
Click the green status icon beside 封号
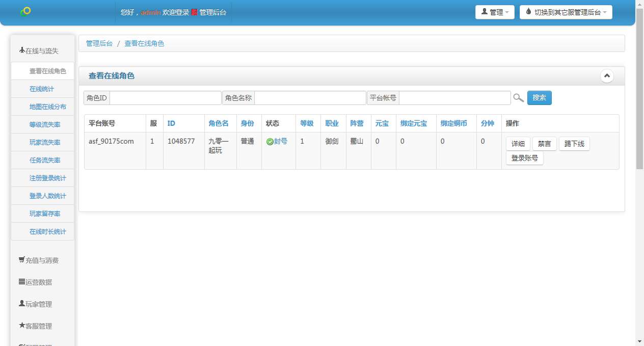271,141
